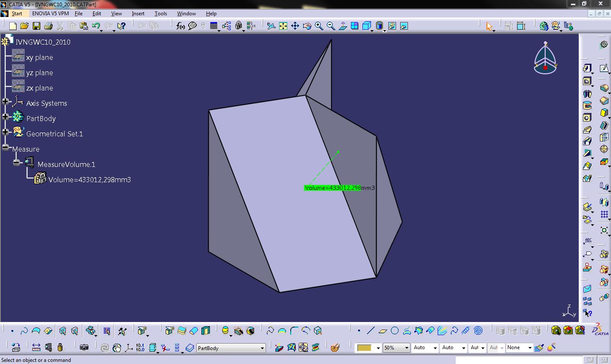Viewport: 611px width, 364px height.
Task: Open the None rendering style dropdown
Action: point(530,348)
